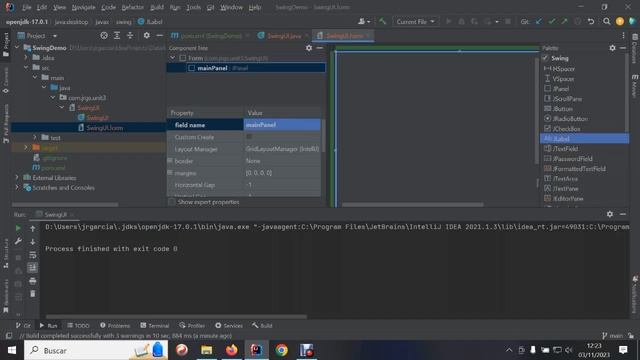Expand the .idea folder node

pos(26,58)
